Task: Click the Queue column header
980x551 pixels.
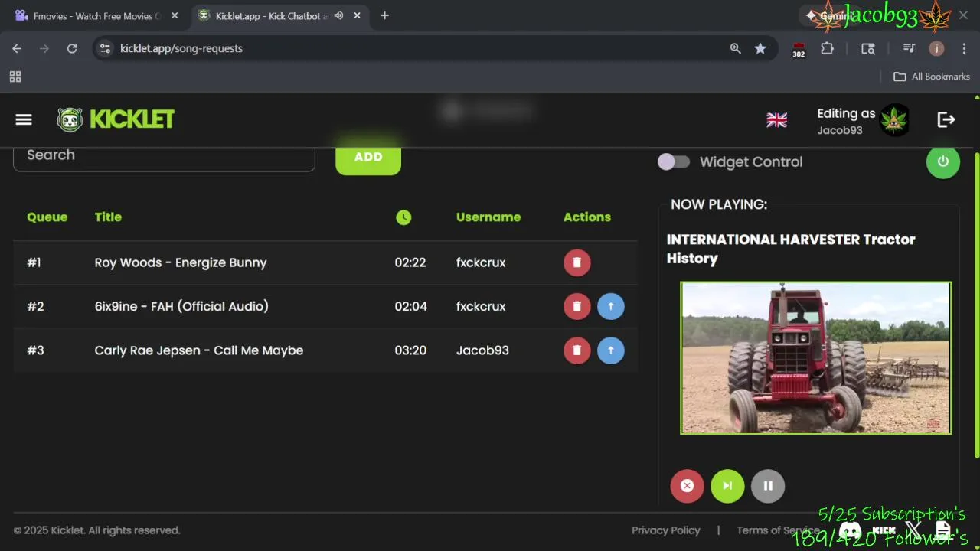Action: coord(47,217)
